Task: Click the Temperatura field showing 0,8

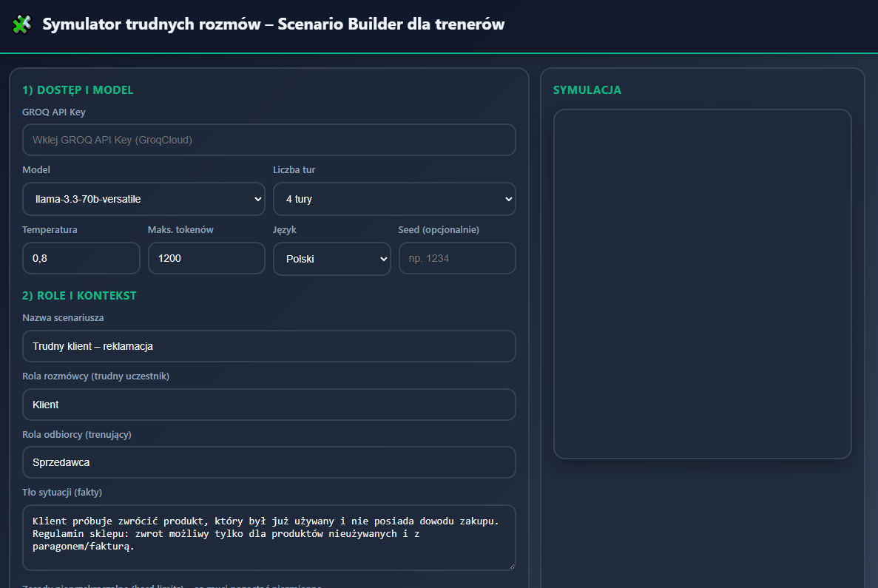Action: 81,258
